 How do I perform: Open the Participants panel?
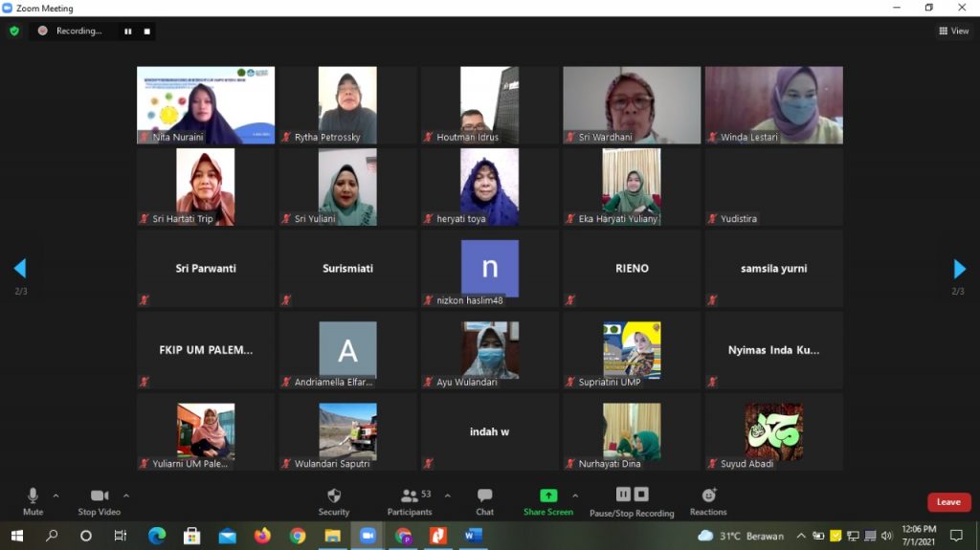point(411,500)
